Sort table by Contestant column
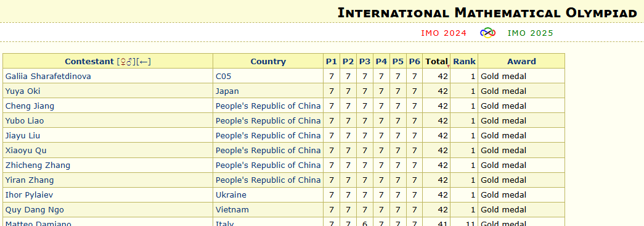Viewport: 644px width, 226px height. point(89,62)
